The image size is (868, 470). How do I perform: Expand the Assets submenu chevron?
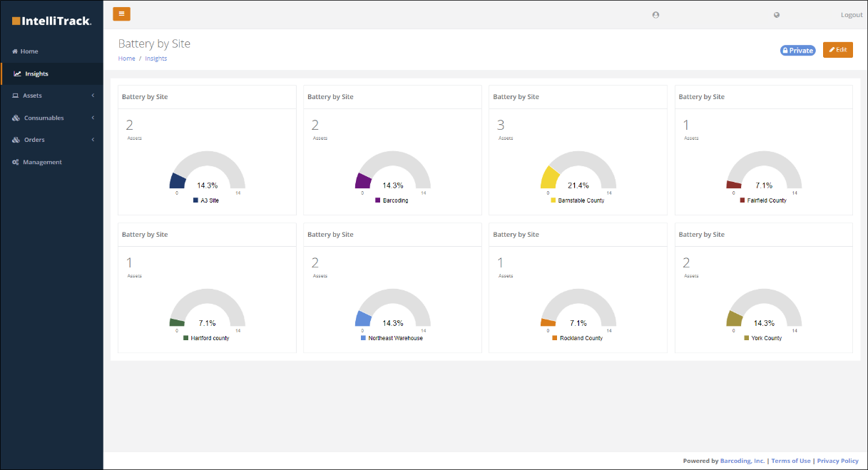click(x=93, y=96)
